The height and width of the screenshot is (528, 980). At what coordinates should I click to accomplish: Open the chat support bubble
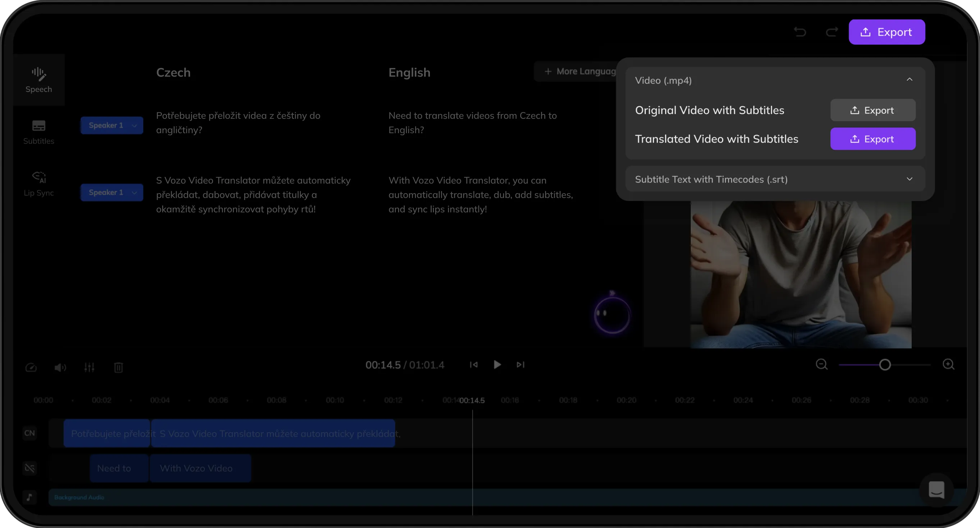pyautogui.click(x=936, y=490)
